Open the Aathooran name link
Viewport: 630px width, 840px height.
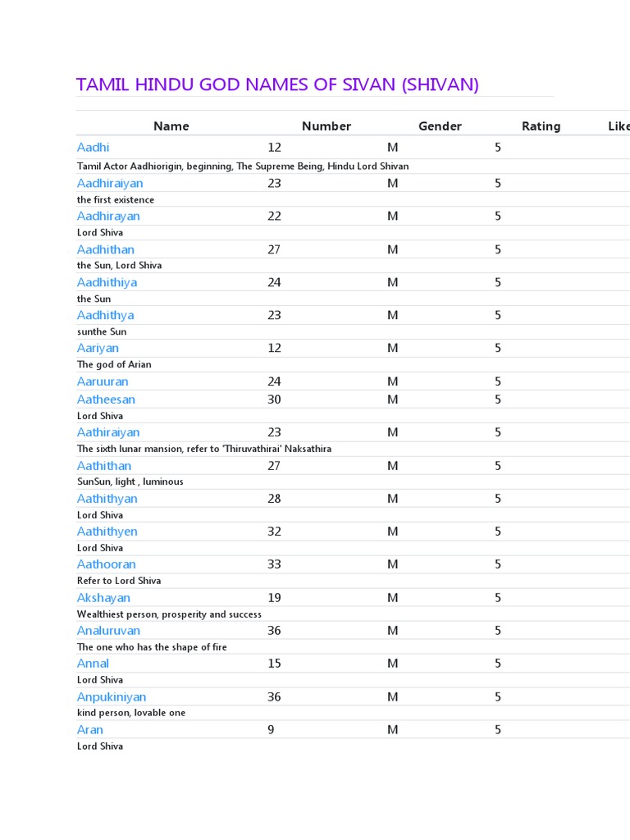107,564
